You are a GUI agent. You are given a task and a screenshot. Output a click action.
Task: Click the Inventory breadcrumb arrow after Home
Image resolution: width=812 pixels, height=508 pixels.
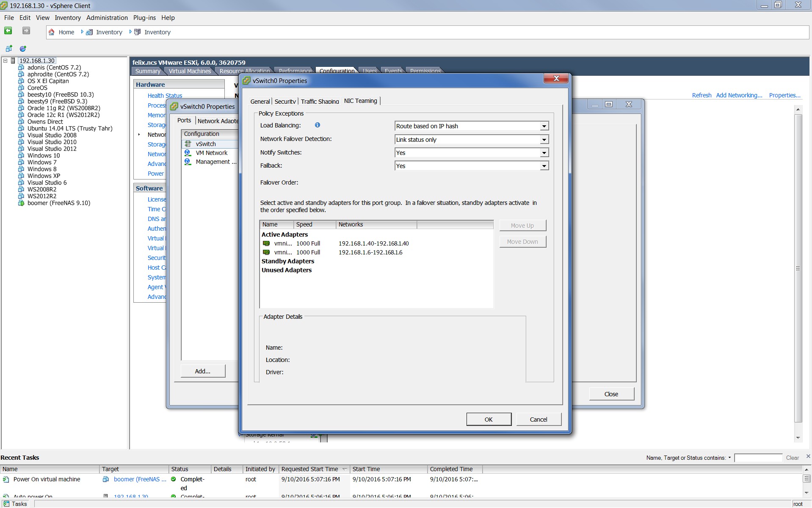(82, 32)
